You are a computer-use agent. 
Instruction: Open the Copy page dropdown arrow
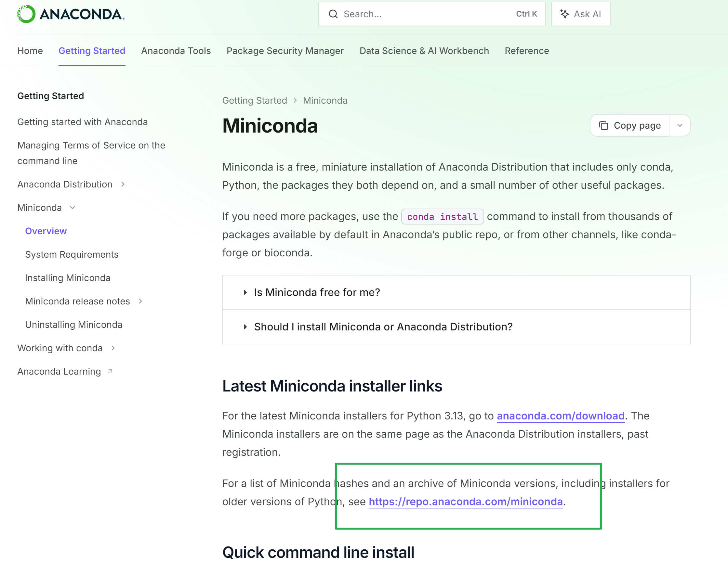[680, 125]
